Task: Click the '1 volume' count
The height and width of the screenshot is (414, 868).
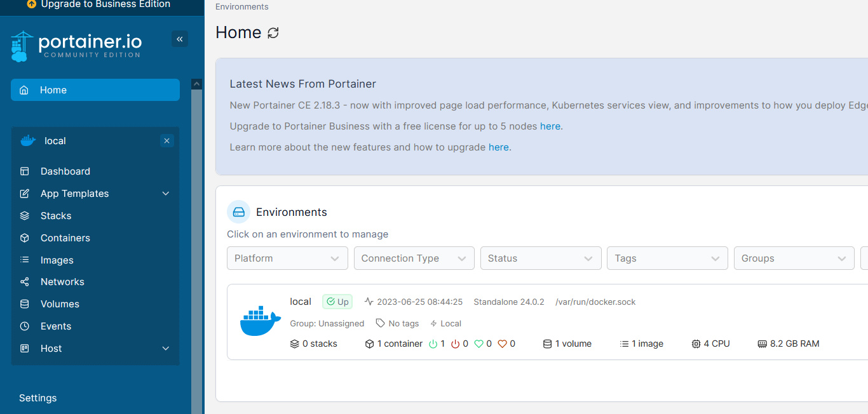Action: click(567, 344)
